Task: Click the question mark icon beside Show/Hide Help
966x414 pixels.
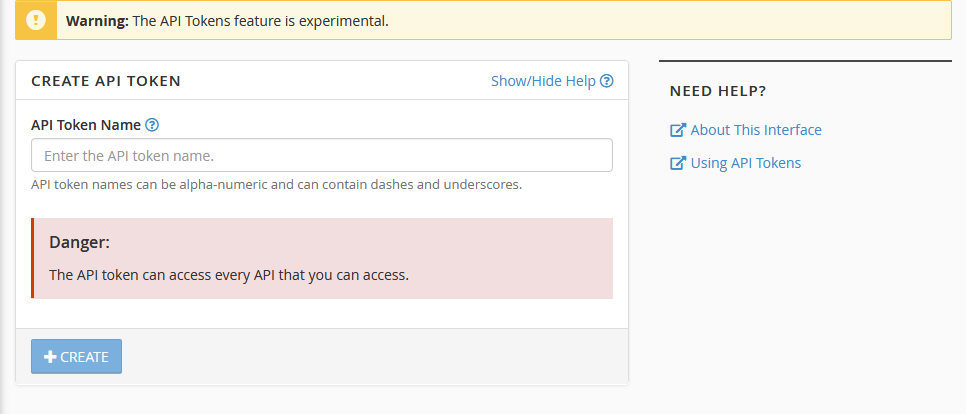Action: (606, 81)
